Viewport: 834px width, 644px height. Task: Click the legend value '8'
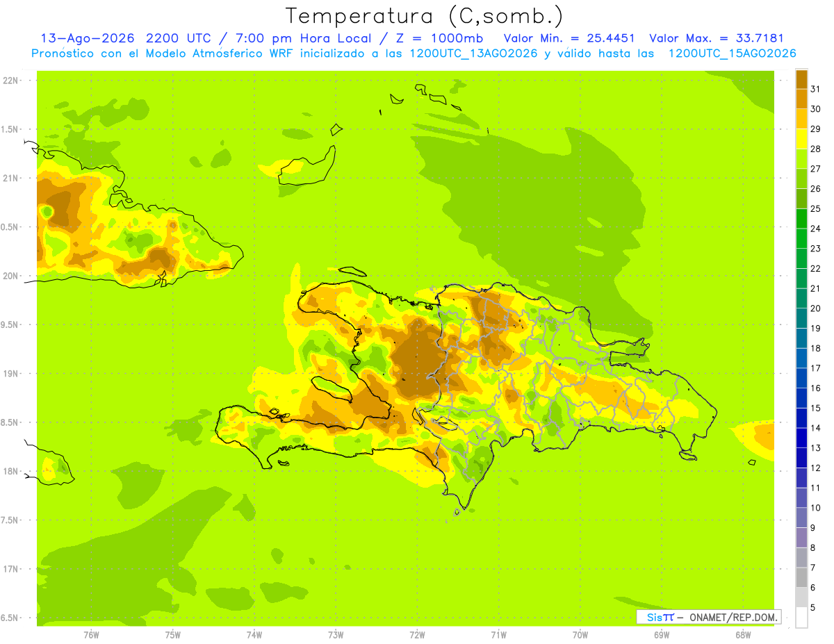[813, 547]
